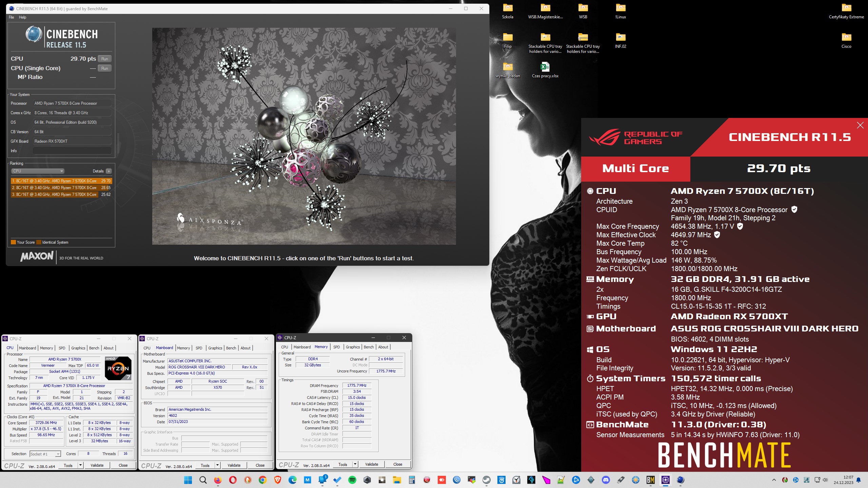Open Tools dropdown arrow in right CPU-Z window
Viewport: 868px width, 488px height.
(355, 464)
